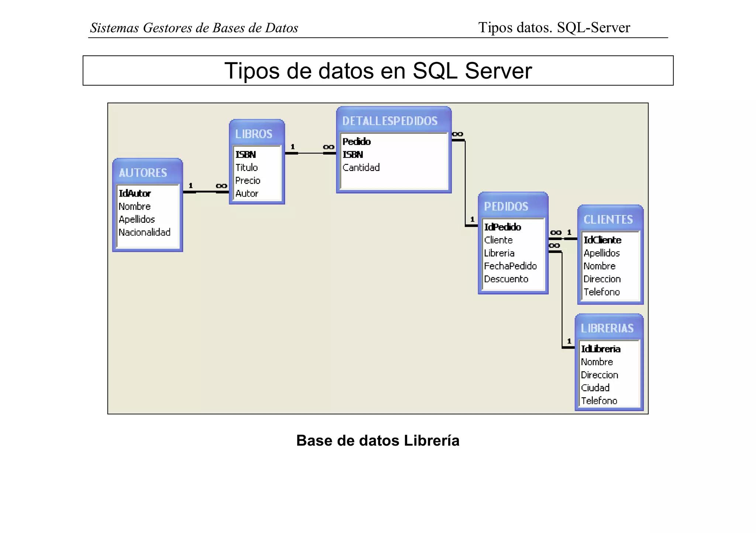This screenshot has height=533, width=756.
Task: Click the Nacionalidad field in AUTORES
Action: coord(145,232)
